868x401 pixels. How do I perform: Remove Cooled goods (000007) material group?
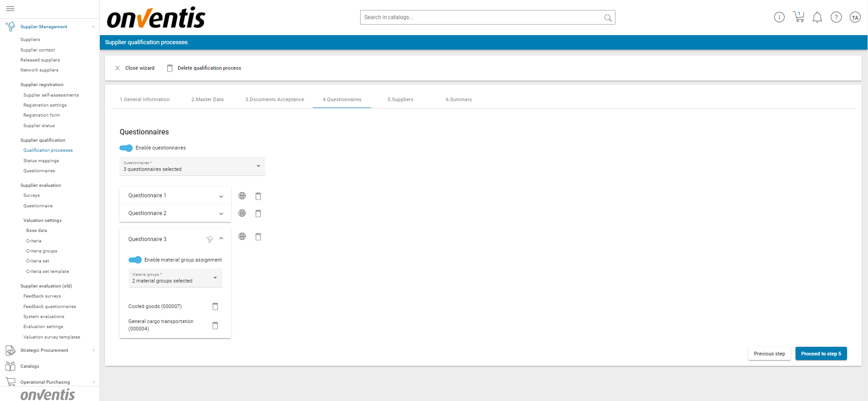pos(215,307)
